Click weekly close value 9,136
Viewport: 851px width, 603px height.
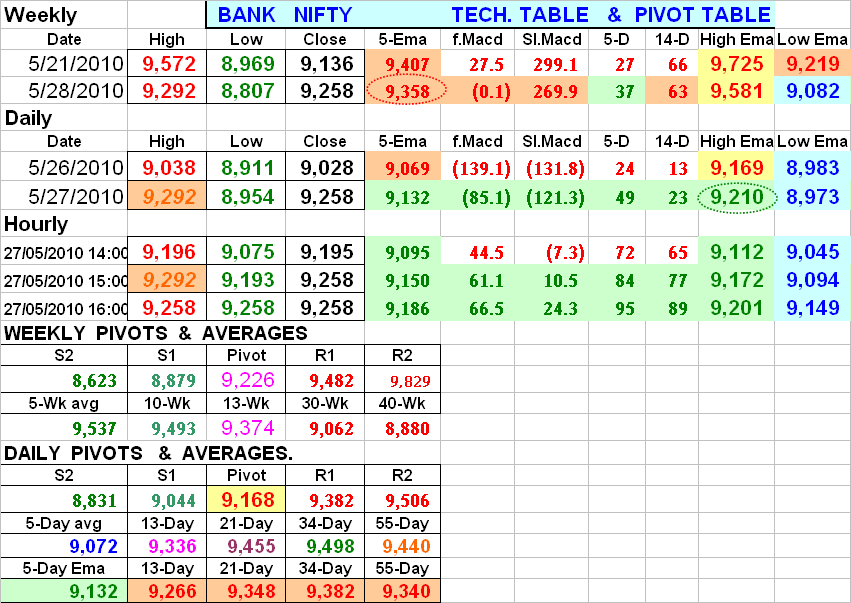[327, 64]
